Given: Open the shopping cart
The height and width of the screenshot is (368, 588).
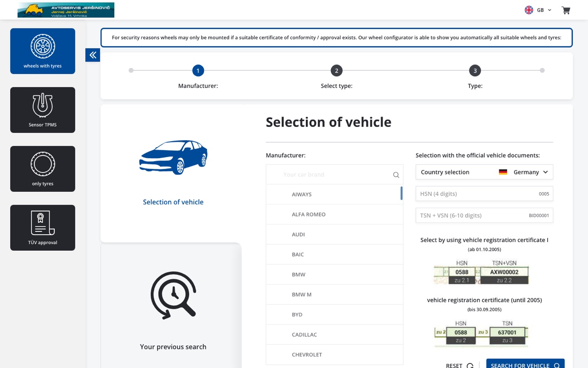Looking at the screenshot, I should (566, 10).
